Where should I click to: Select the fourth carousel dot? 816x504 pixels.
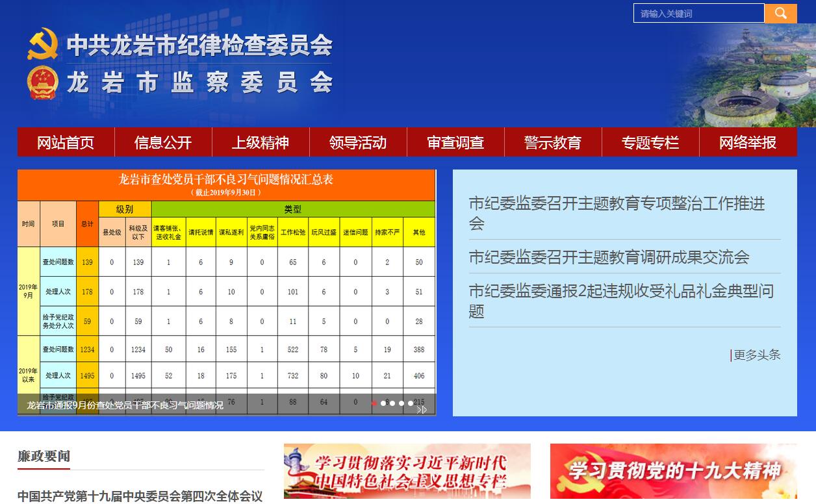click(402, 403)
